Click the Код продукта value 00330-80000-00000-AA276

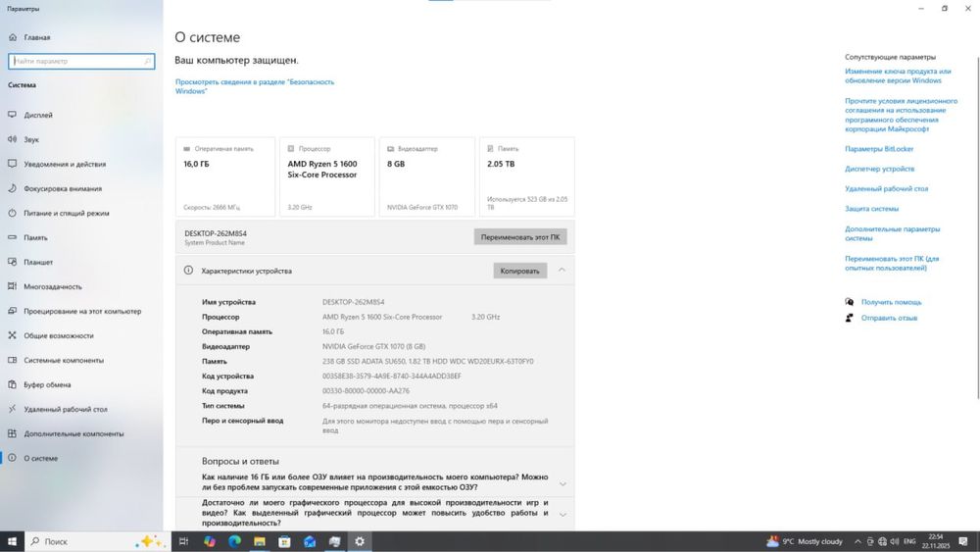tap(366, 390)
